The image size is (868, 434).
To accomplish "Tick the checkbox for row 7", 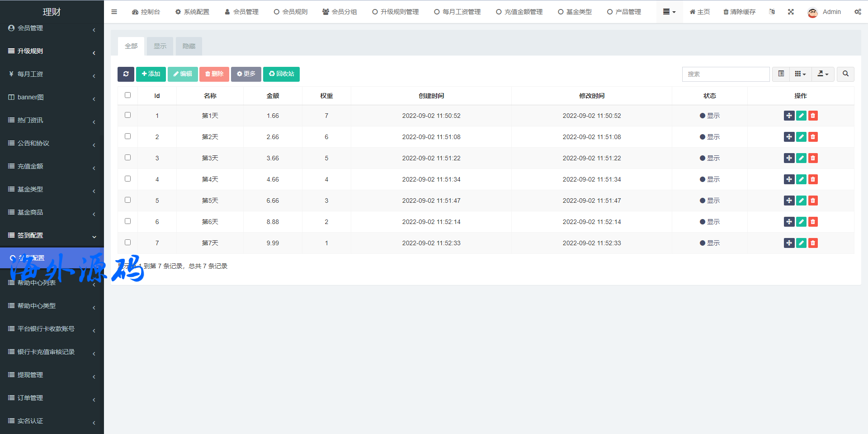I will (127, 243).
